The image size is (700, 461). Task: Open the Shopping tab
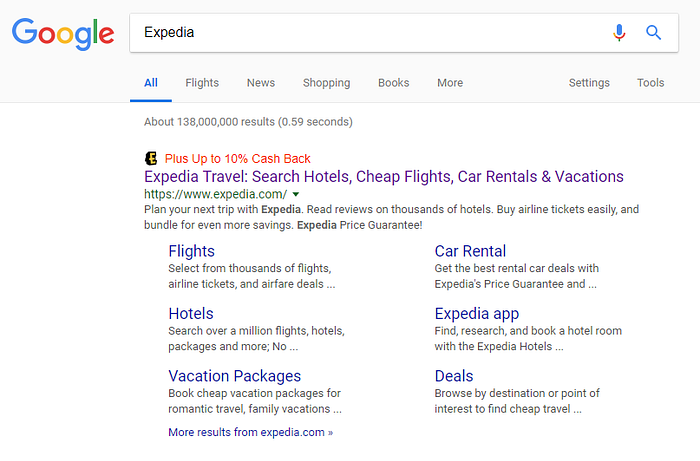[x=327, y=83]
